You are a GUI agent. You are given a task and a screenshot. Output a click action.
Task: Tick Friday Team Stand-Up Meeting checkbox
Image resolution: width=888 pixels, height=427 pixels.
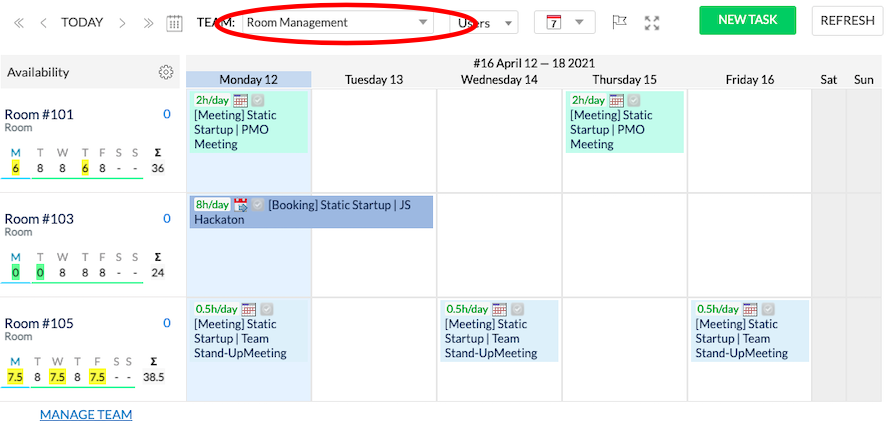(x=768, y=310)
